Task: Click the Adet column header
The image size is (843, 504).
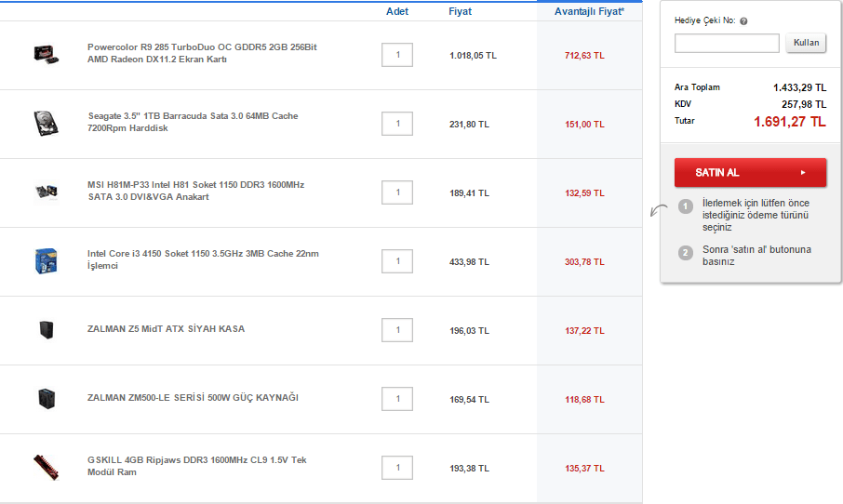Action: point(397,11)
